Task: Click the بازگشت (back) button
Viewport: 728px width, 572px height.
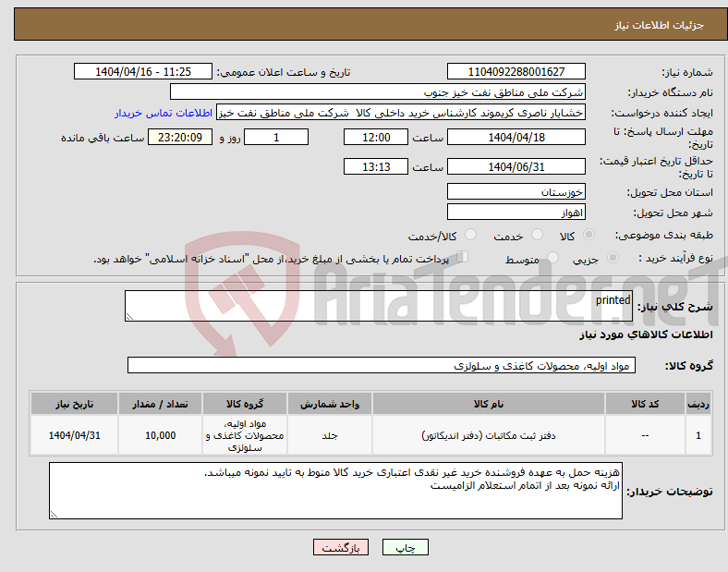Action: click(340, 547)
